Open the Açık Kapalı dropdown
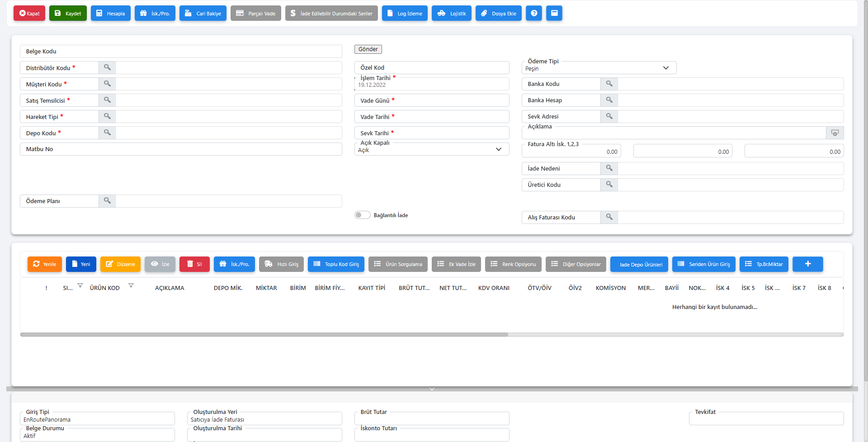The height and width of the screenshot is (442, 868). click(498, 149)
